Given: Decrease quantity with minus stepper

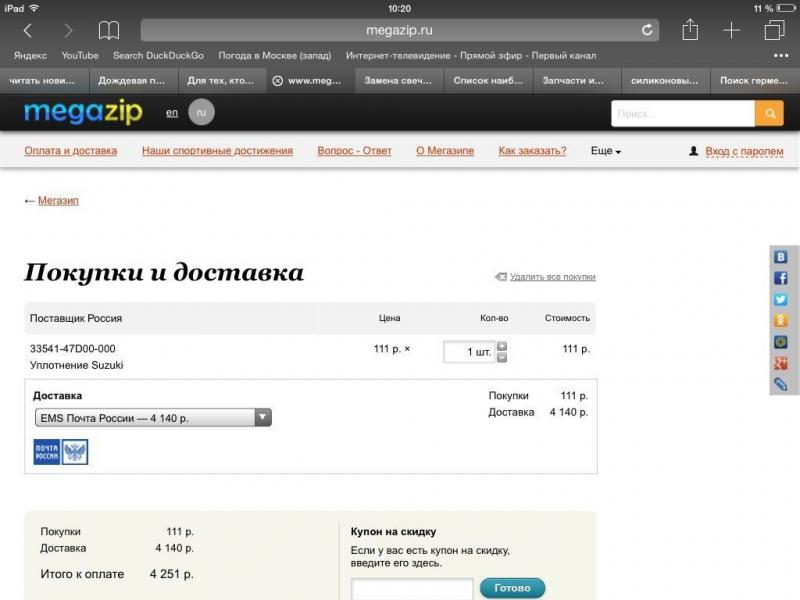Looking at the screenshot, I should tap(502, 358).
